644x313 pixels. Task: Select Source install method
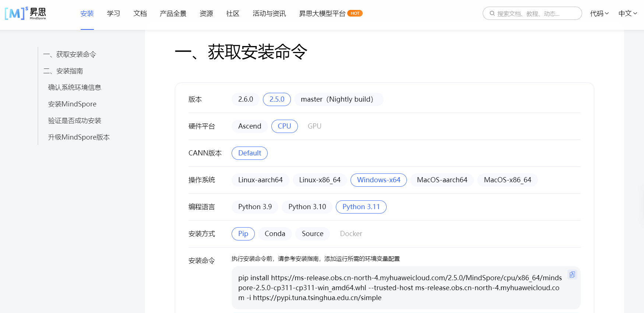coord(313,234)
